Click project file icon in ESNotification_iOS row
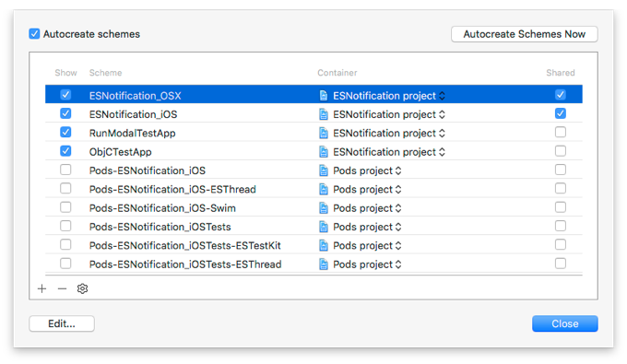 [x=324, y=114]
